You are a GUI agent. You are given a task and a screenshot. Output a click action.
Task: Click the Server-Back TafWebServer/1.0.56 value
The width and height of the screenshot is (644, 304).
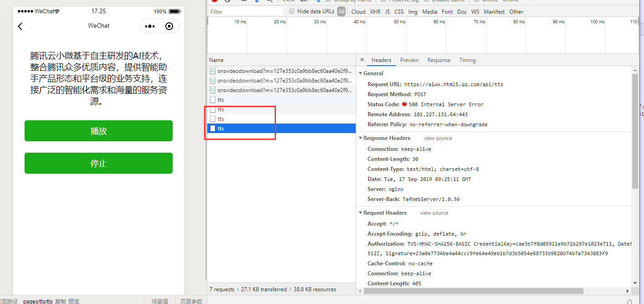tap(431, 199)
